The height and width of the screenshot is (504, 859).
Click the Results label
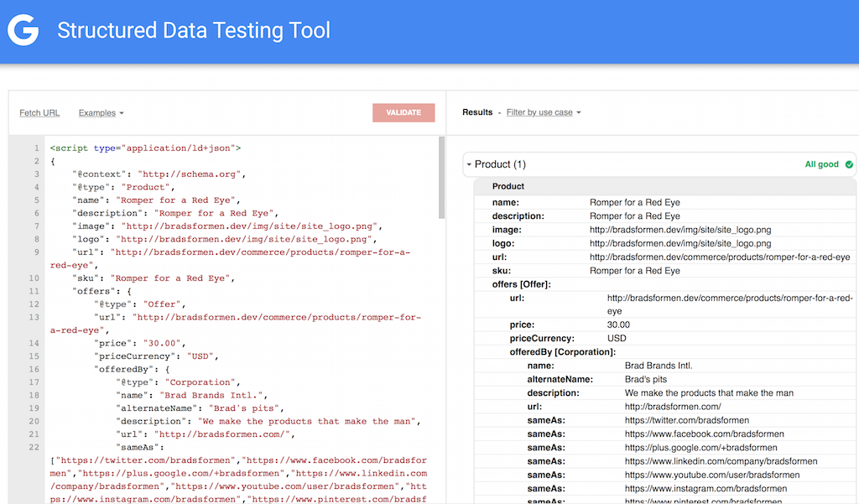(477, 112)
